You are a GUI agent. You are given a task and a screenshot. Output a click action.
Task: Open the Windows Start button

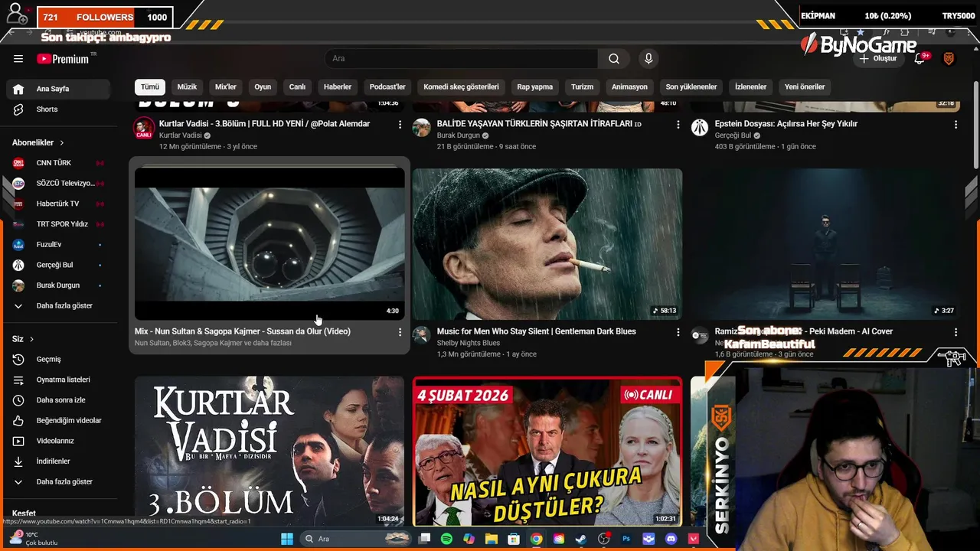click(287, 539)
